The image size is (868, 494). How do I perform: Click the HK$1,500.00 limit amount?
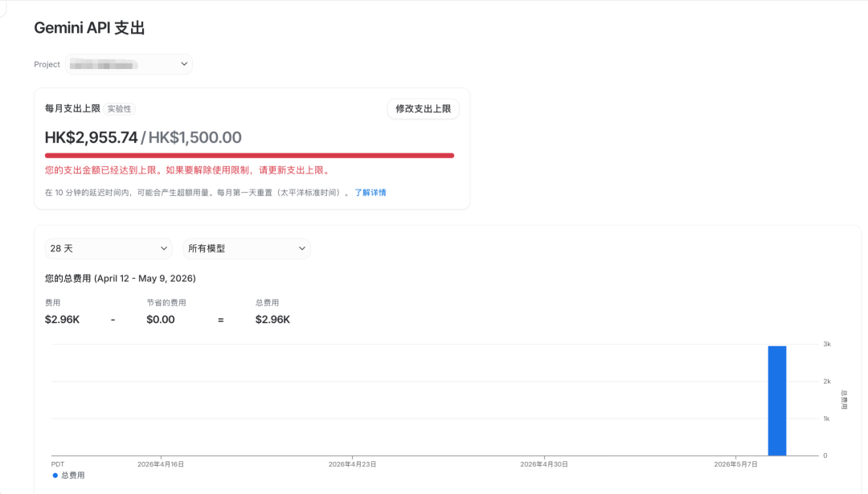point(194,137)
